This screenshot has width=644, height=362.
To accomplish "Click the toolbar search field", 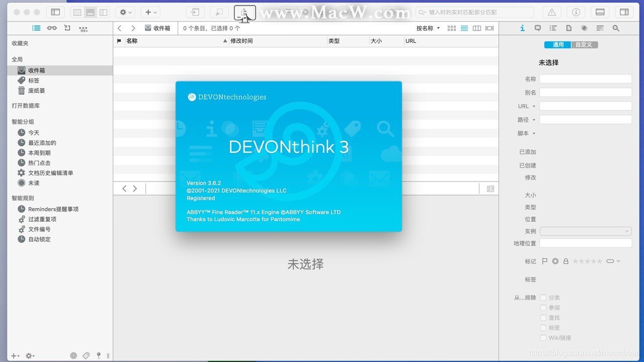I will 474,12.
